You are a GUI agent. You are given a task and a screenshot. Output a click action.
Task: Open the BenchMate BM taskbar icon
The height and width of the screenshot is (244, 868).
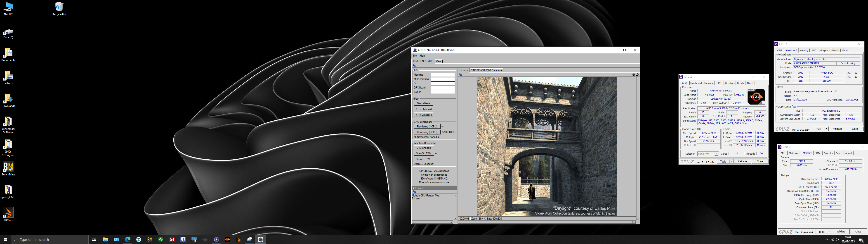(150, 240)
